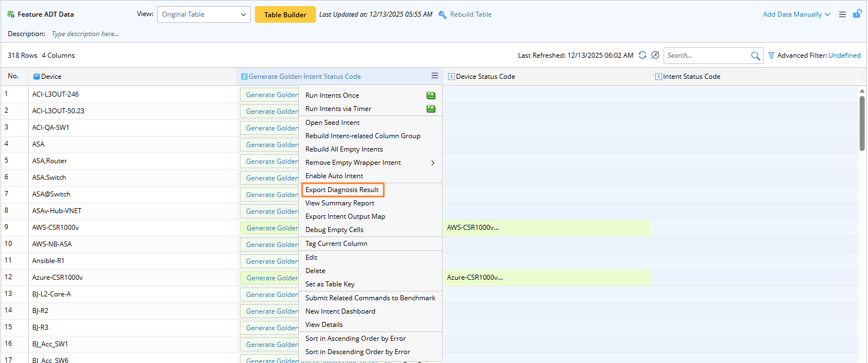
Task: Click the Advanced Filter funnel icon
Action: tap(771, 56)
